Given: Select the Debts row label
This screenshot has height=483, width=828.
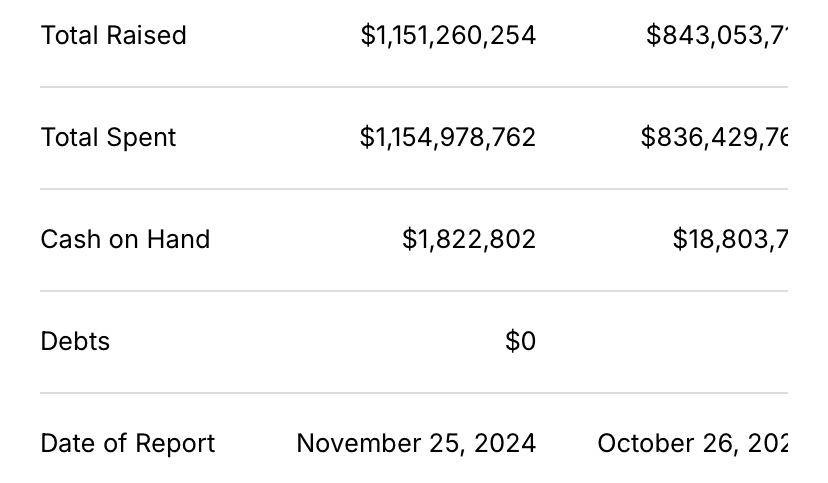Looking at the screenshot, I should tap(75, 342).
